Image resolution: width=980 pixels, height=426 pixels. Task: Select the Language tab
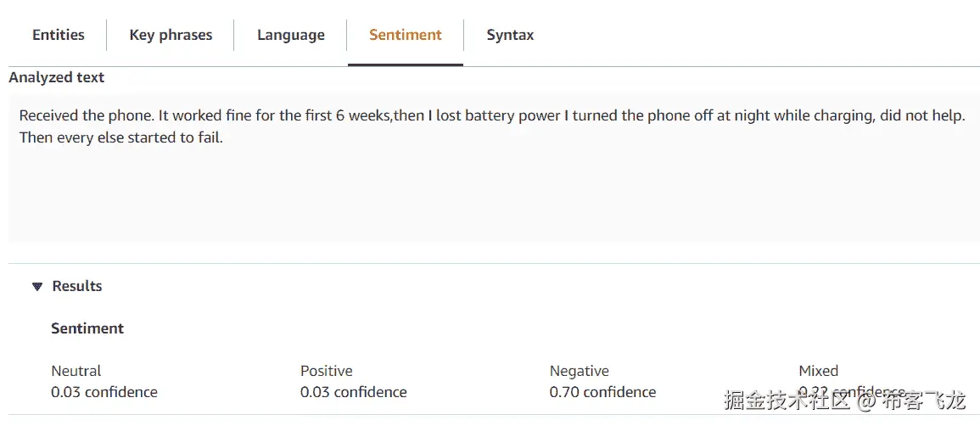(291, 35)
